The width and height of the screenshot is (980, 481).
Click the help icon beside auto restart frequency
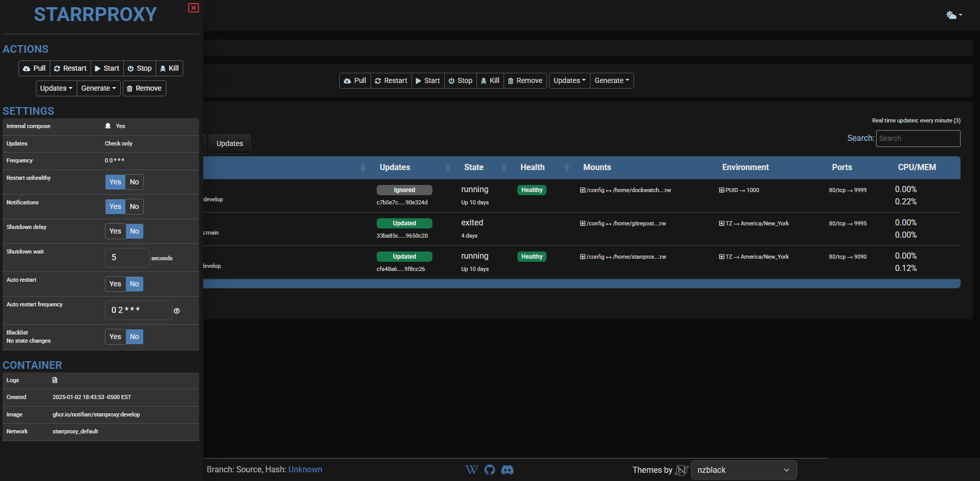pyautogui.click(x=177, y=311)
